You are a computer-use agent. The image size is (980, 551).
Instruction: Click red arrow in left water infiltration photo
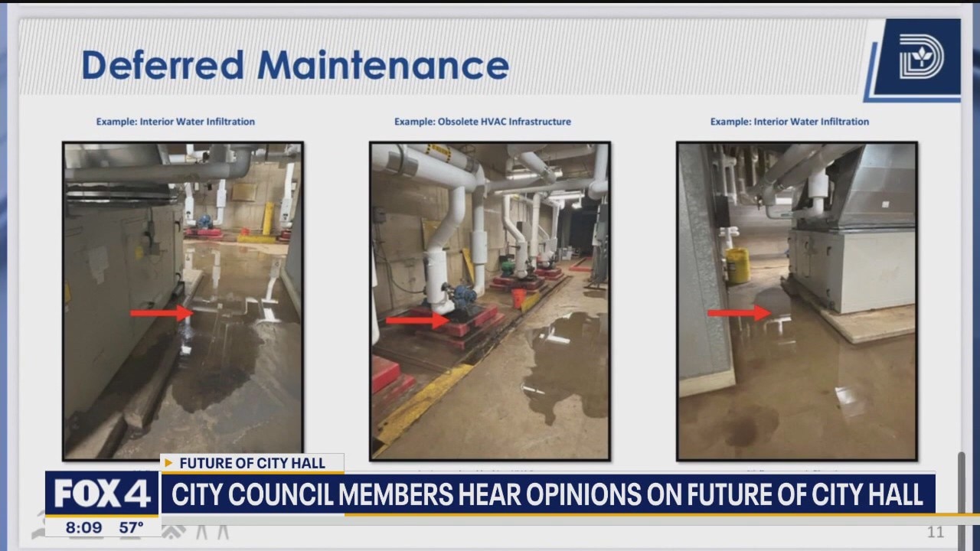coord(160,312)
